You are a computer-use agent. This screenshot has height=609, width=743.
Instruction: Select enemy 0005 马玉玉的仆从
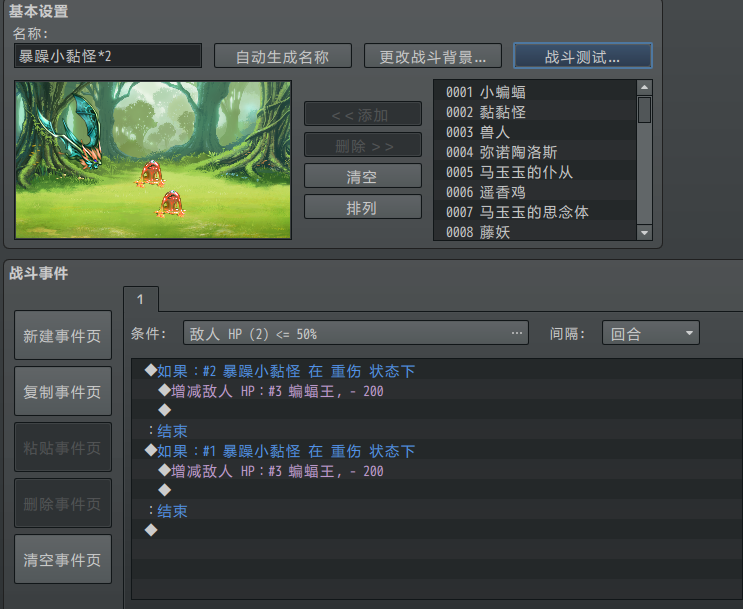pyautogui.click(x=535, y=172)
